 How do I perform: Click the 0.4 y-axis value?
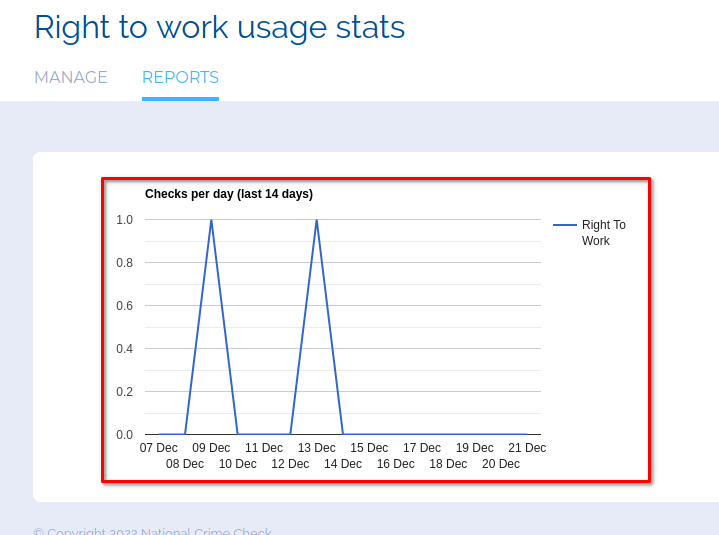124,349
